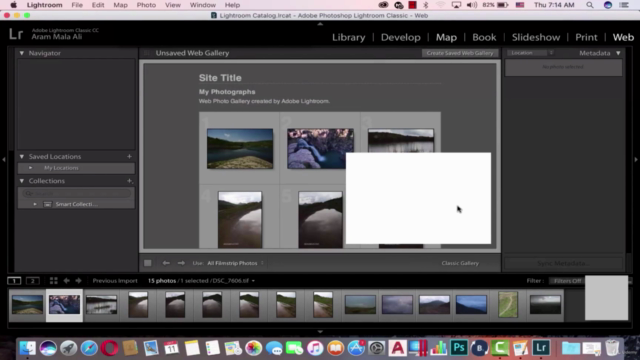Expand the Smart Collections set
Image resolution: width=640 pixels, height=360 pixels.
click(35, 204)
